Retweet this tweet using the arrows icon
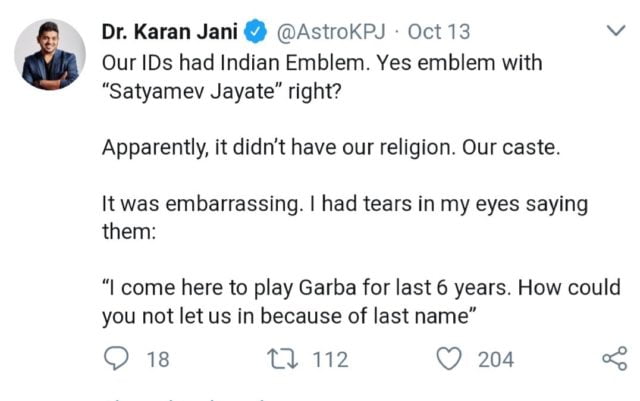The image size is (640, 401). click(x=285, y=358)
